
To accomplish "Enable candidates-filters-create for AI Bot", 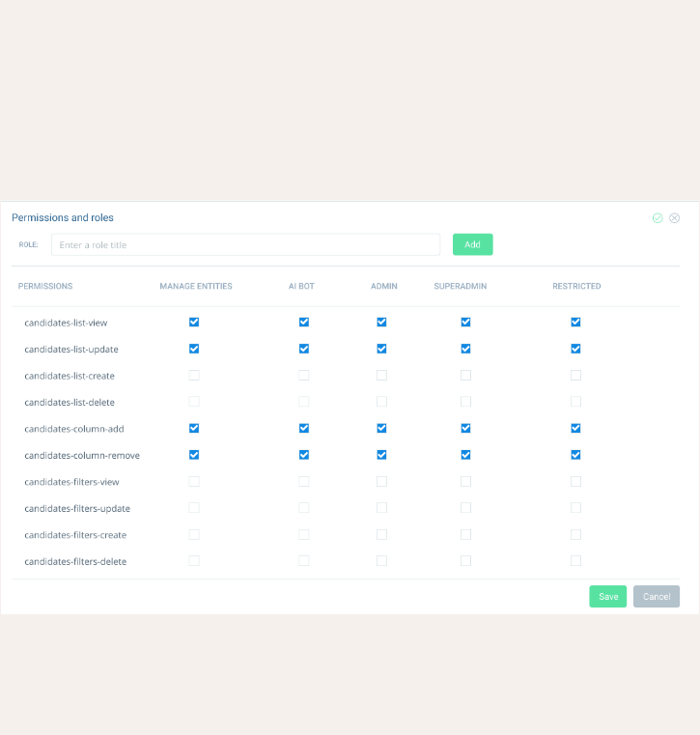I will (x=303, y=534).
